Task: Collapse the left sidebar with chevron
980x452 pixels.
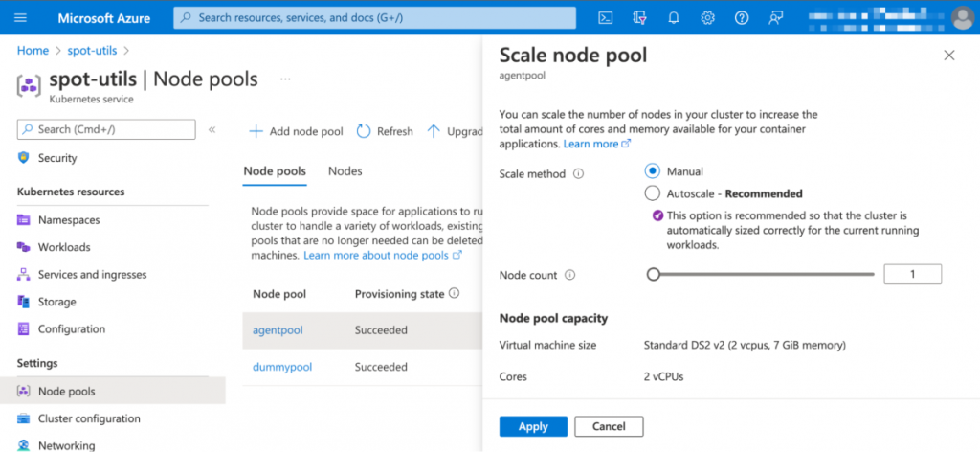Action: click(212, 129)
